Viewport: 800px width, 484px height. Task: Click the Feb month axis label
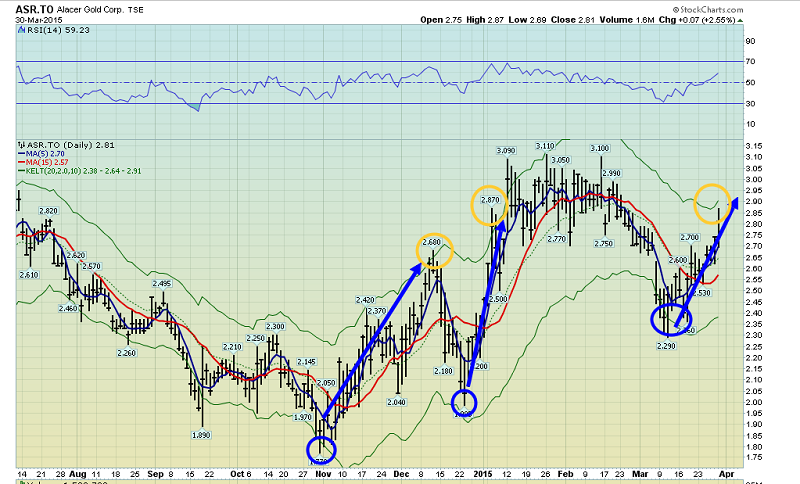(x=565, y=474)
